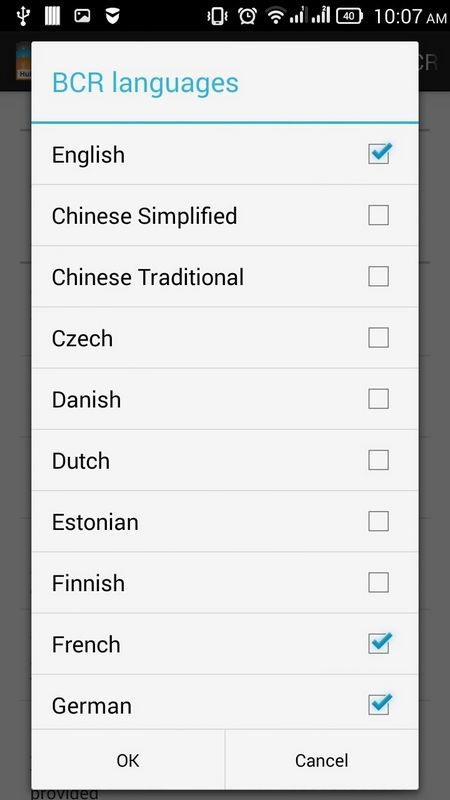Enable Chinese Simplified checkbox
Image resolution: width=450 pixels, height=800 pixels.
379,215
